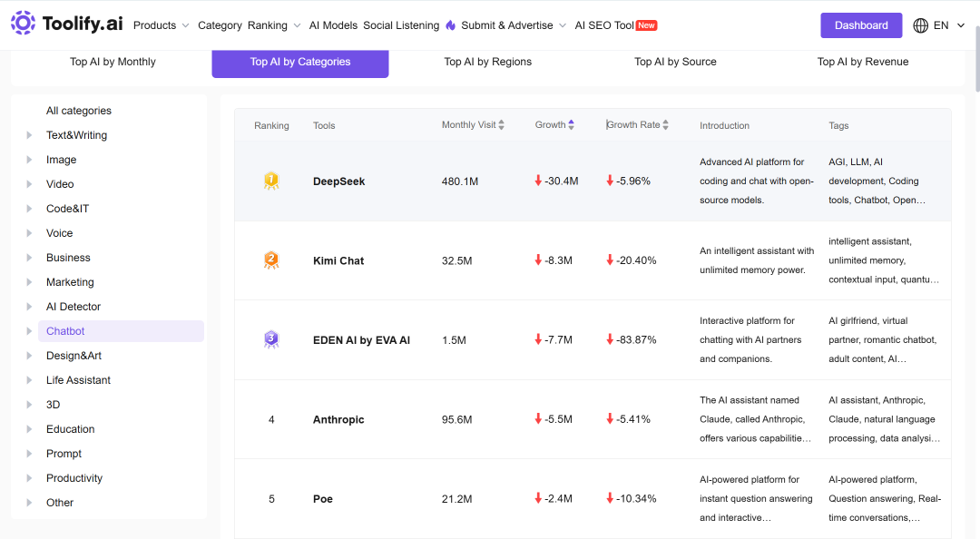Open the Ranking dropdown menu
Viewport: 980px width, 539px height.
pyautogui.click(x=274, y=25)
